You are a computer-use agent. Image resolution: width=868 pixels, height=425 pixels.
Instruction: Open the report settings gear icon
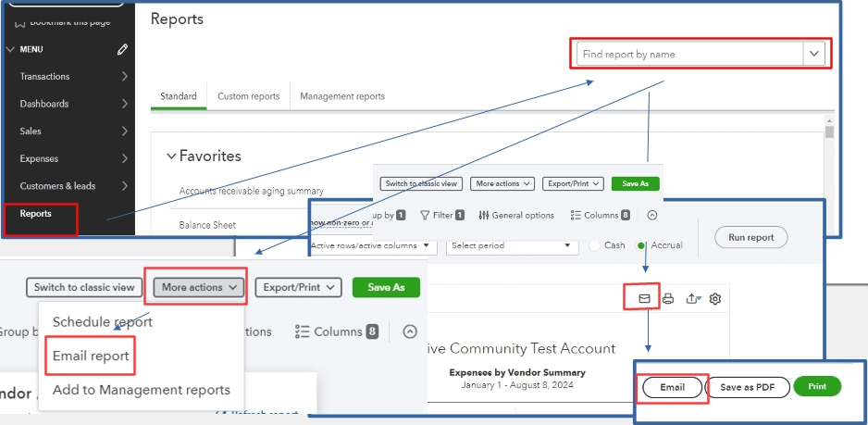pos(715,298)
